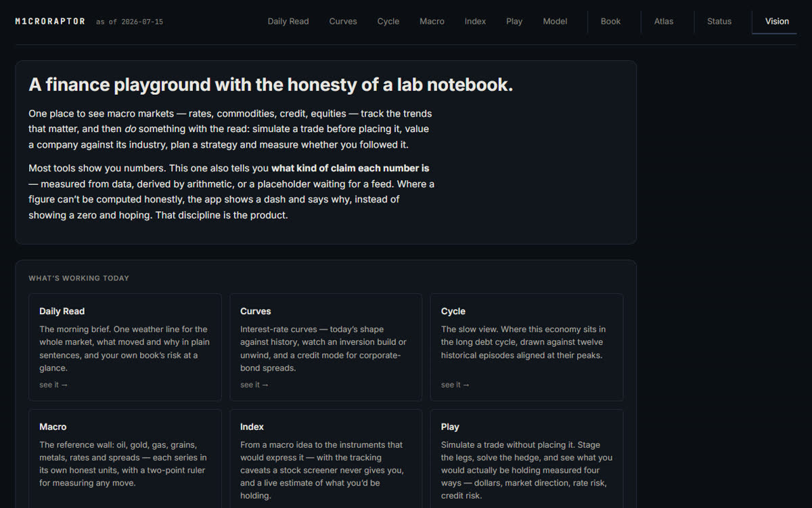Open the Curves nav tab
The height and width of the screenshot is (508, 812).
343,21
